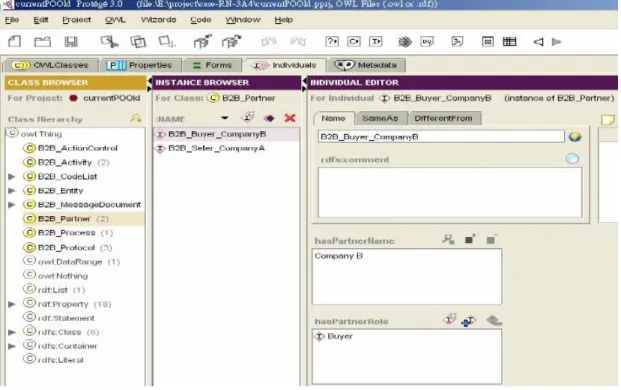Image resolution: width=621 pixels, height=390 pixels.
Task: Expand the B2B_Entity class node
Action: click(x=12, y=191)
